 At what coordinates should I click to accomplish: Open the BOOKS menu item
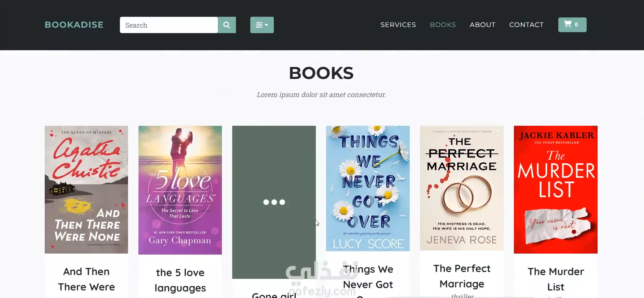point(443,25)
